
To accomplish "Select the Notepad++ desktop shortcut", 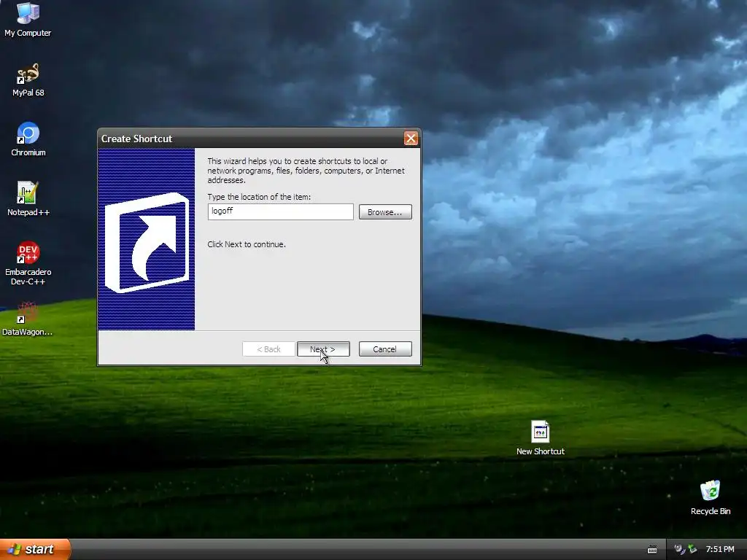I will (28, 198).
